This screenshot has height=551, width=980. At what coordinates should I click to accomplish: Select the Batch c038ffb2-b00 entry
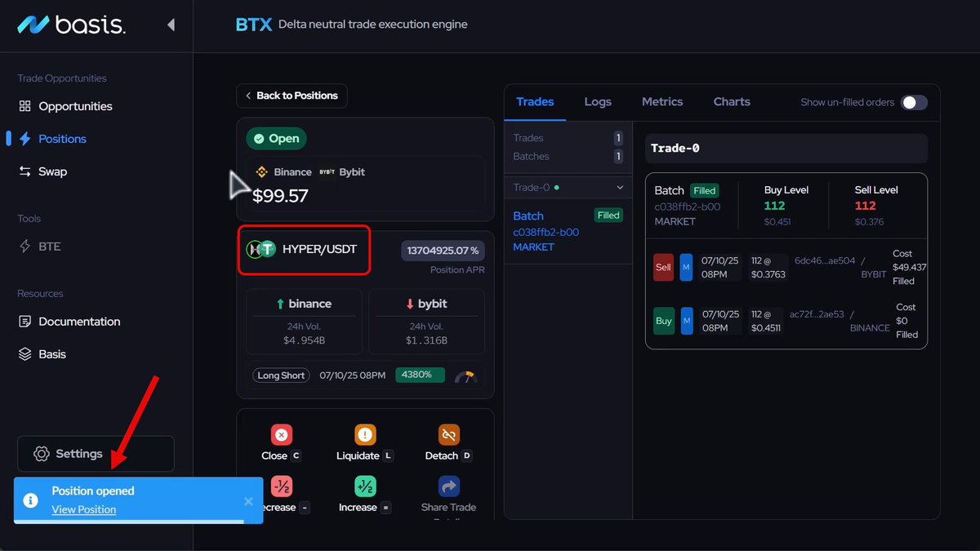[568, 231]
